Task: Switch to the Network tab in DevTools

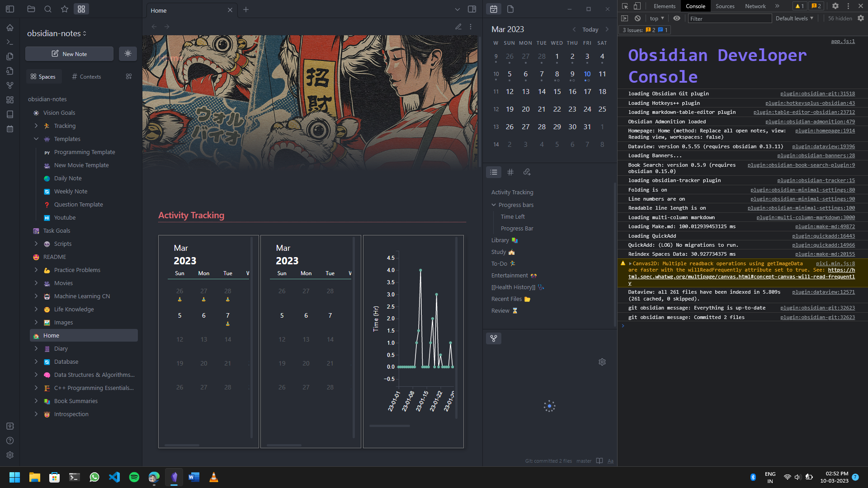Action: 755,6
